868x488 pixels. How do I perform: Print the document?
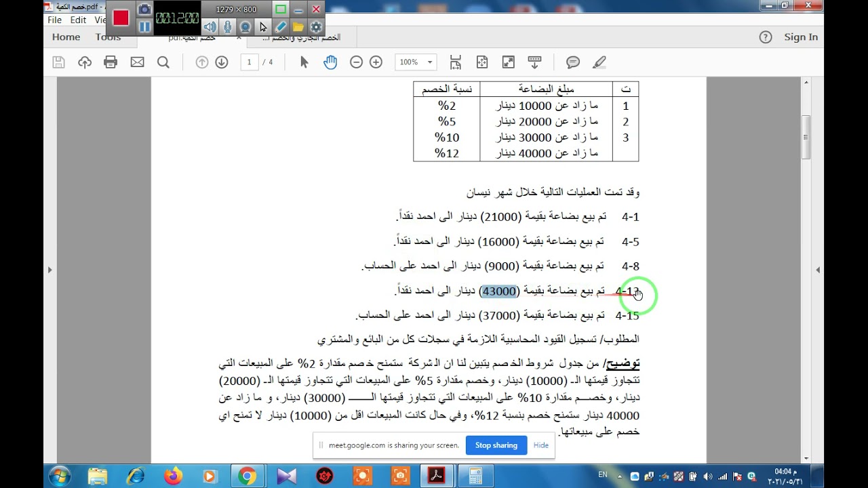point(111,62)
